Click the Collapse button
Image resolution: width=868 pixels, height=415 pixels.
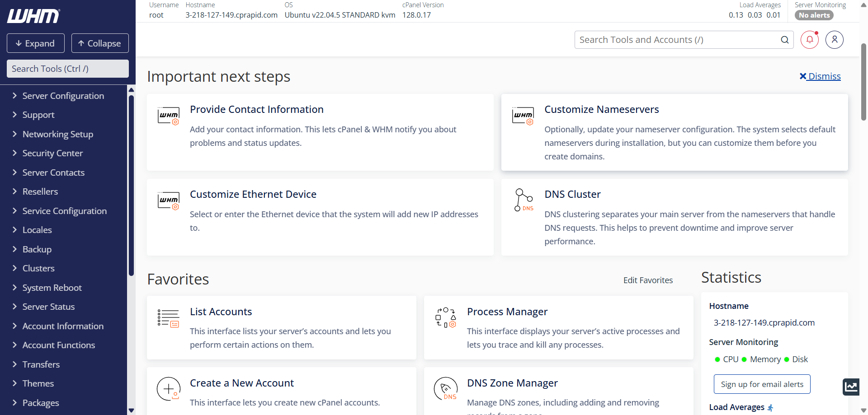pos(100,43)
